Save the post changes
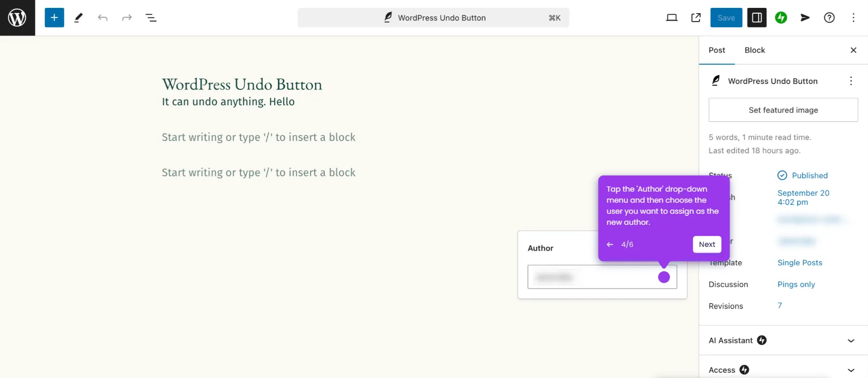Screen dimensions: 868x378 click(726, 18)
